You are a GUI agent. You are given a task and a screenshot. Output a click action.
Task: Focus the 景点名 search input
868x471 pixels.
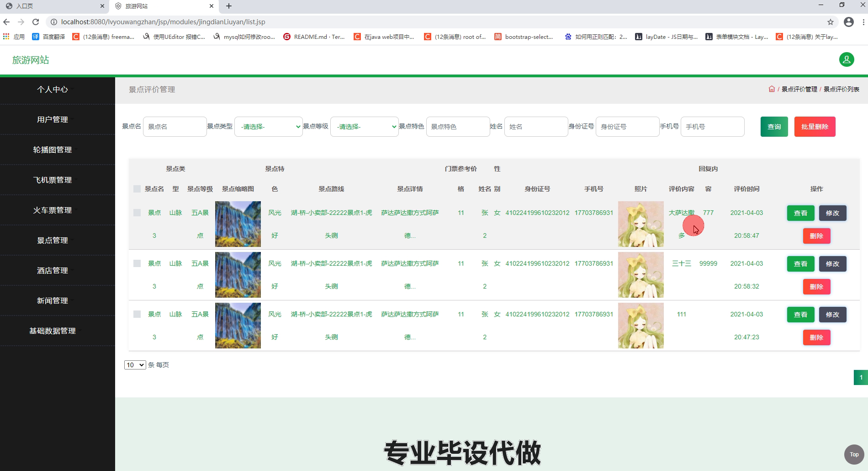click(175, 127)
